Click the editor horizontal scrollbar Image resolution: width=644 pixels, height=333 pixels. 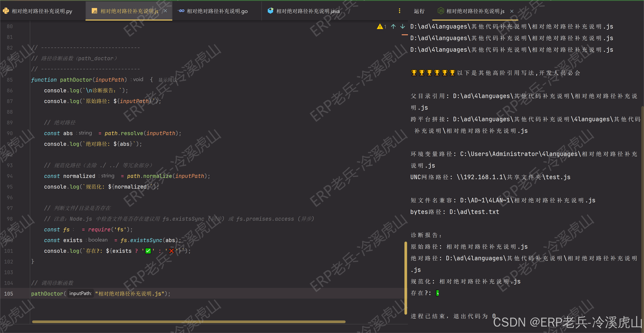coord(189,322)
